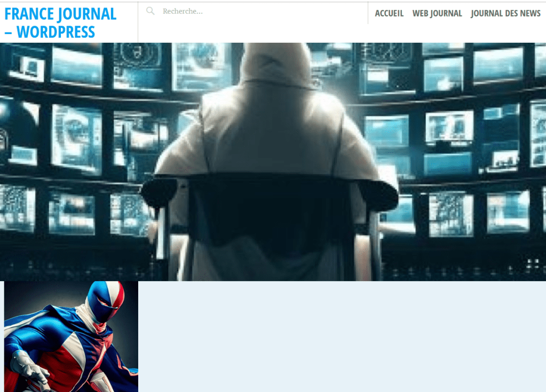This screenshot has height=392, width=546.
Task: Click the word WORDPRESS in the site title
Action: coord(56,32)
